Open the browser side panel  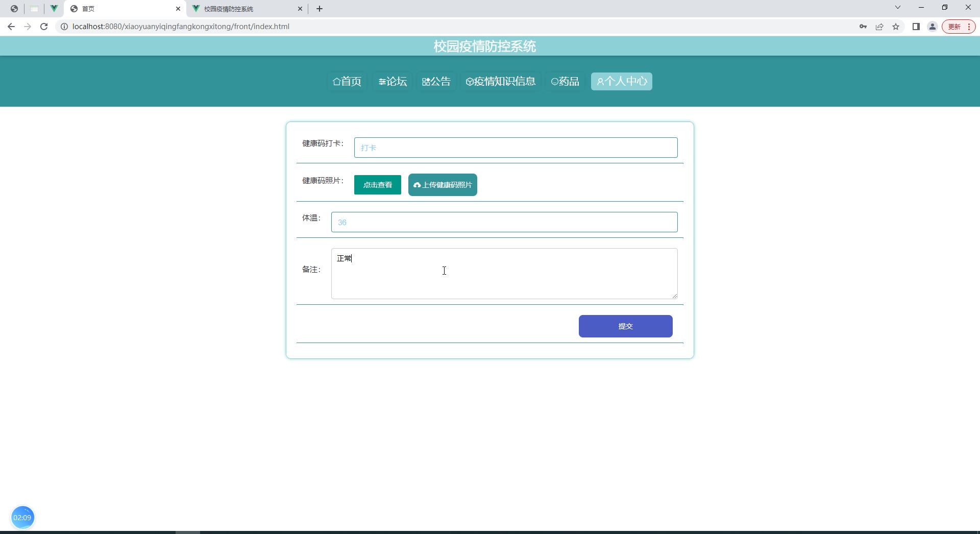coord(916,27)
